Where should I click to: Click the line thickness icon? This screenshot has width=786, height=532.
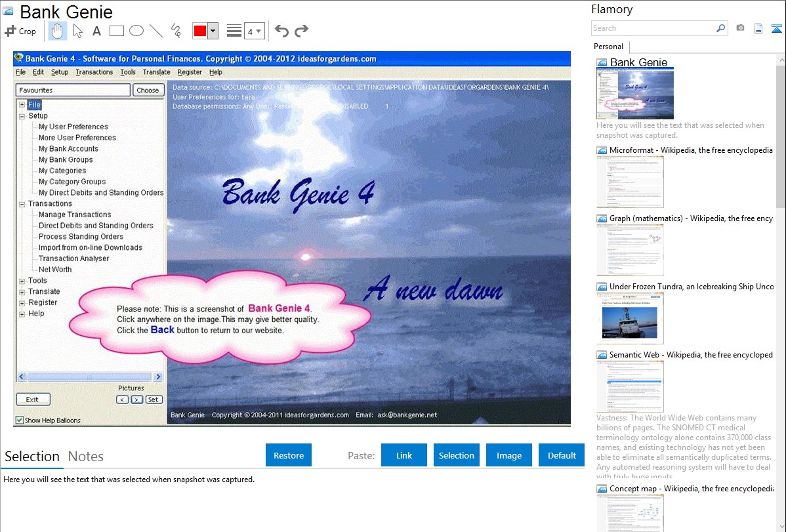tap(234, 31)
